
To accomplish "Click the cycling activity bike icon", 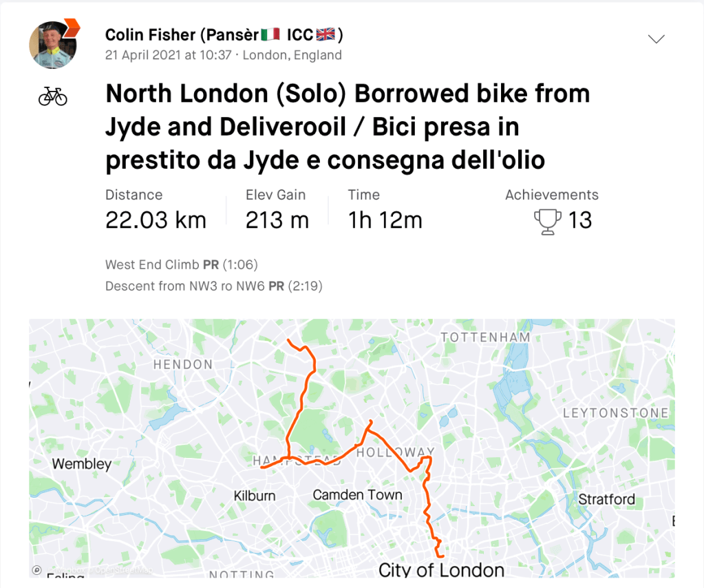I will tap(53, 96).
